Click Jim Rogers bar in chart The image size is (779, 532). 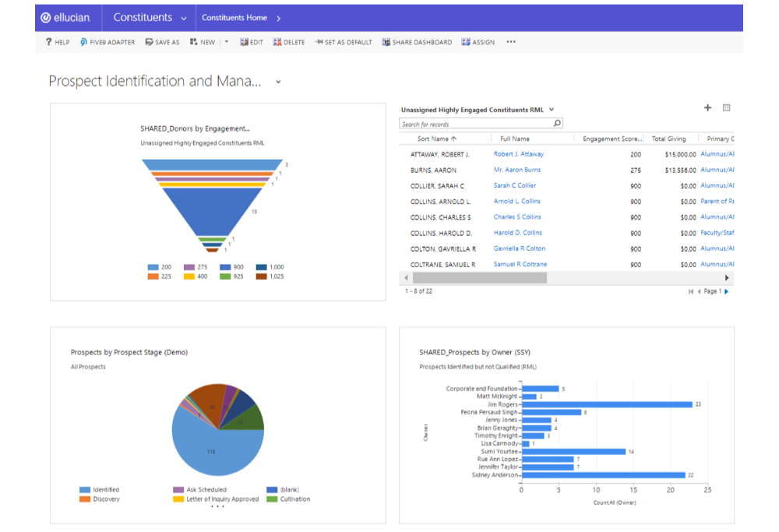click(607, 404)
